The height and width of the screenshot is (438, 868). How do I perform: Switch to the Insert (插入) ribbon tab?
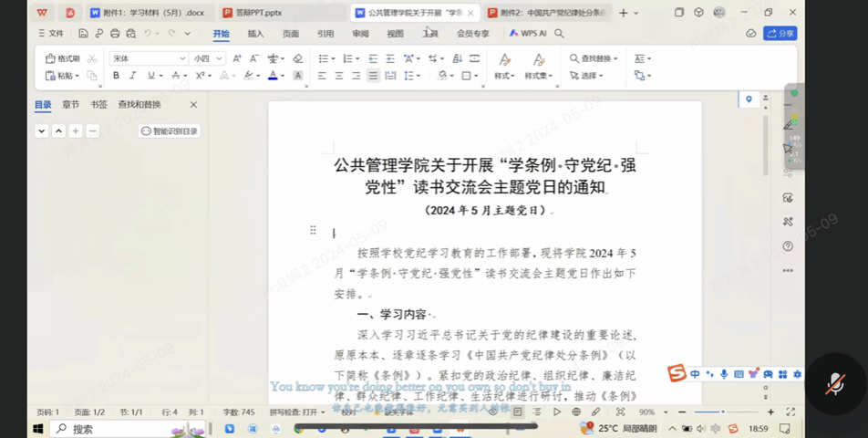255,34
